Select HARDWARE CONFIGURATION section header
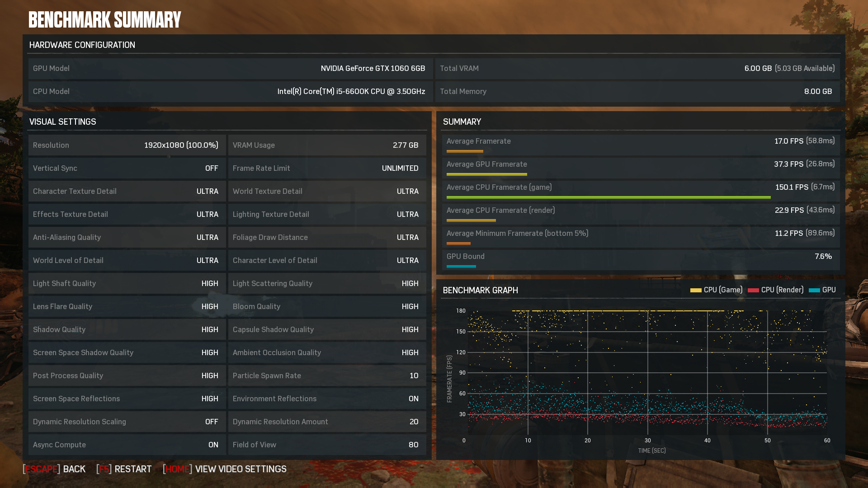 (x=82, y=45)
